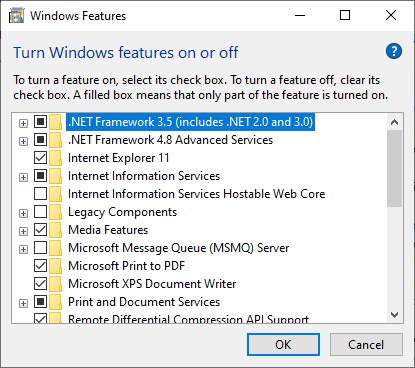
Task: Select the 'Microsoft Print to PDF' label
Action: pyautogui.click(x=126, y=266)
